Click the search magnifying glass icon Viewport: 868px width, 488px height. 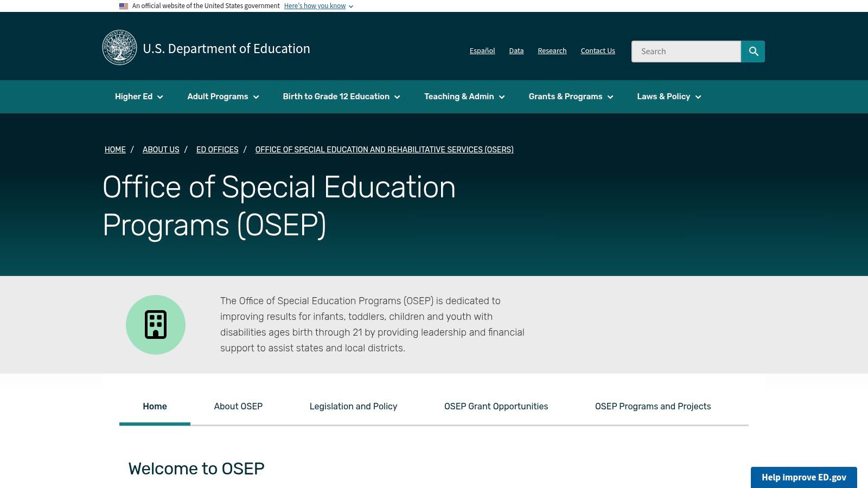pos(753,51)
